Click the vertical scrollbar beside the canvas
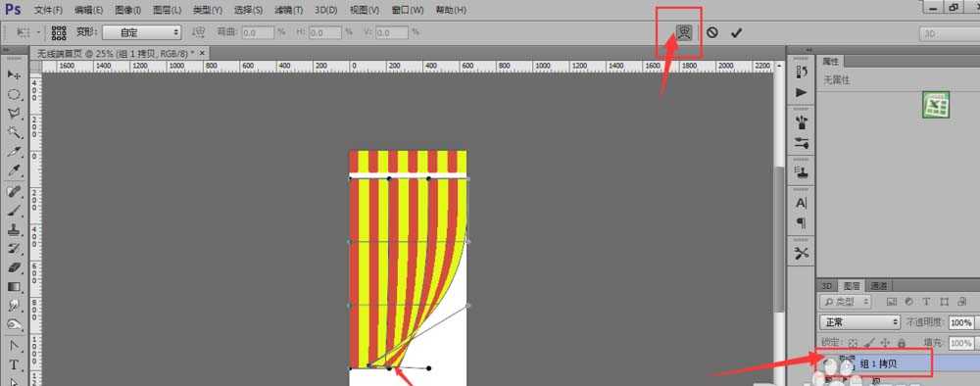Viewport: 980px width, 386px height. [779, 237]
